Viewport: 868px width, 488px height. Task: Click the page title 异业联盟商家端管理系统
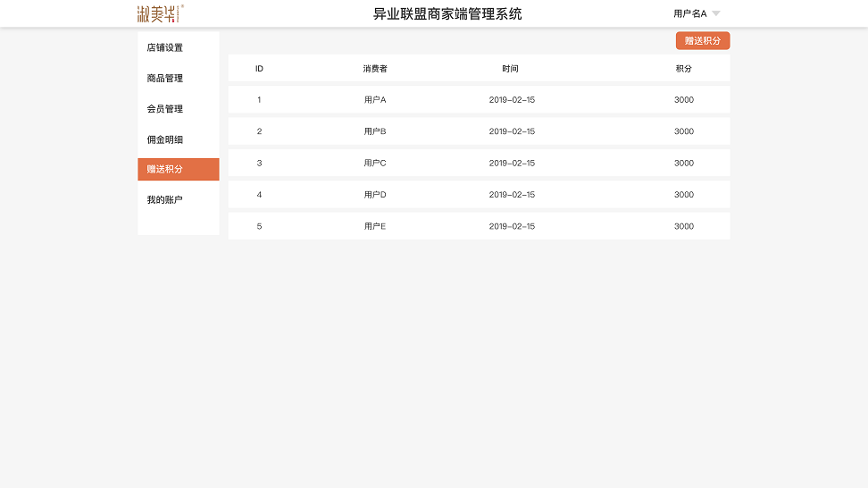[447, 13]
